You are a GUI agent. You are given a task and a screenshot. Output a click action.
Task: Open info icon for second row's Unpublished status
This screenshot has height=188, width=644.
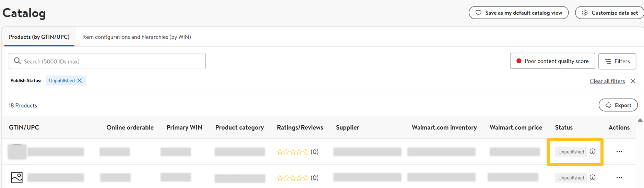click(x=593, y=177)
